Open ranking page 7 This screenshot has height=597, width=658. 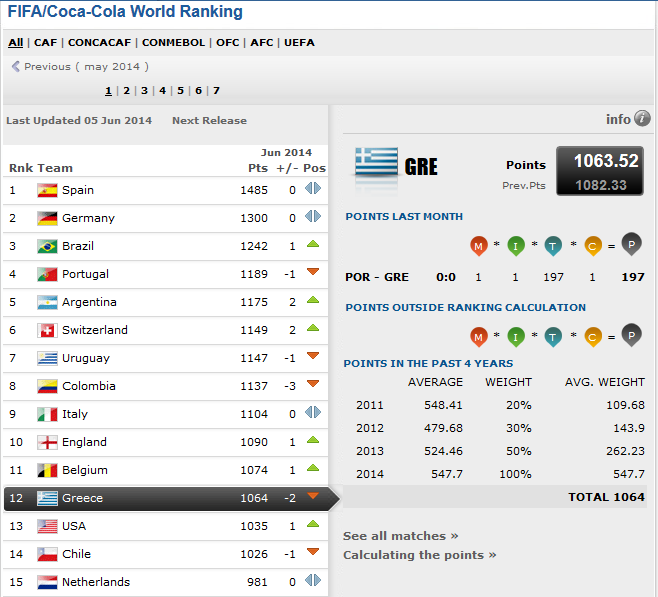[216, 91]
